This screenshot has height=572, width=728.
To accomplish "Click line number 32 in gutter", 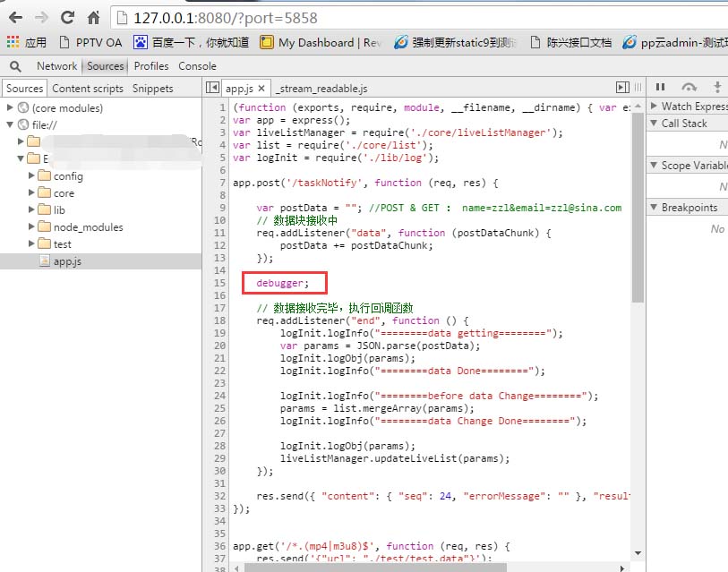I will pos(220,496).
